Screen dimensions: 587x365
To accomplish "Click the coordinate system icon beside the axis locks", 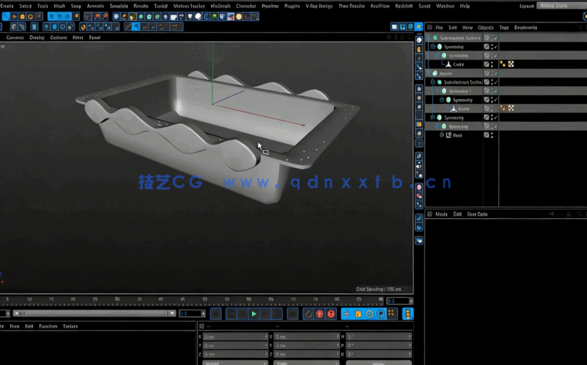I will (x=76, y=16).
